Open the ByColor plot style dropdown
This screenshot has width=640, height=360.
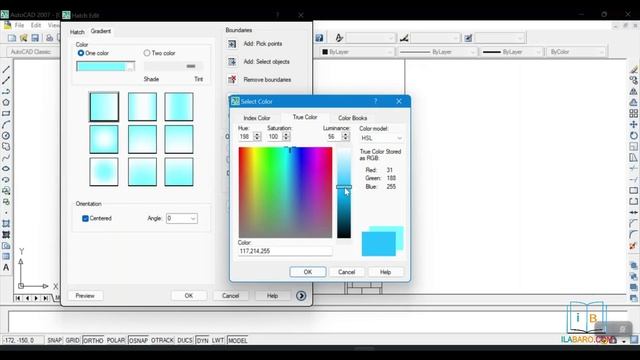tap(576, 52)
